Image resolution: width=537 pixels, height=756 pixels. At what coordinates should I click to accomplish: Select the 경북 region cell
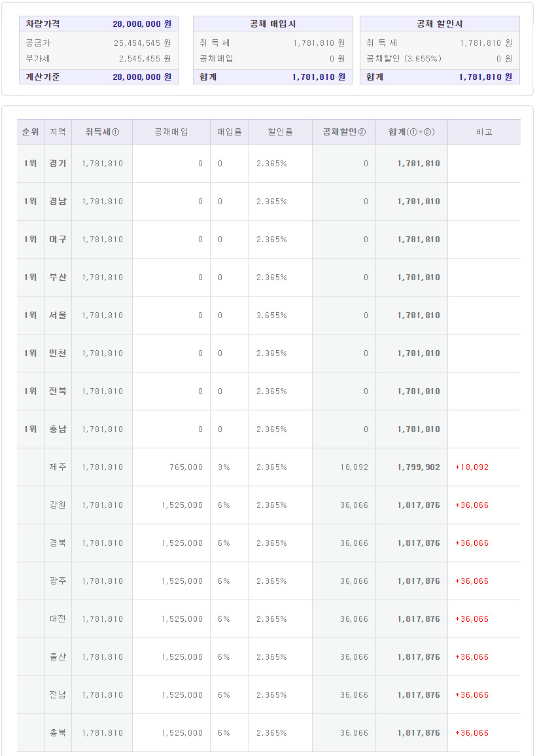58,543
